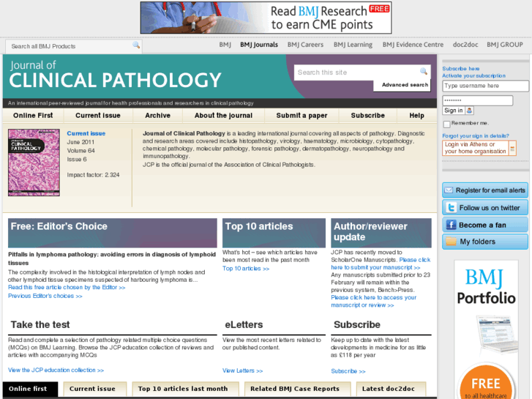Click BMJ Journals in top navigation
The image size is (532, 399).
259,45
